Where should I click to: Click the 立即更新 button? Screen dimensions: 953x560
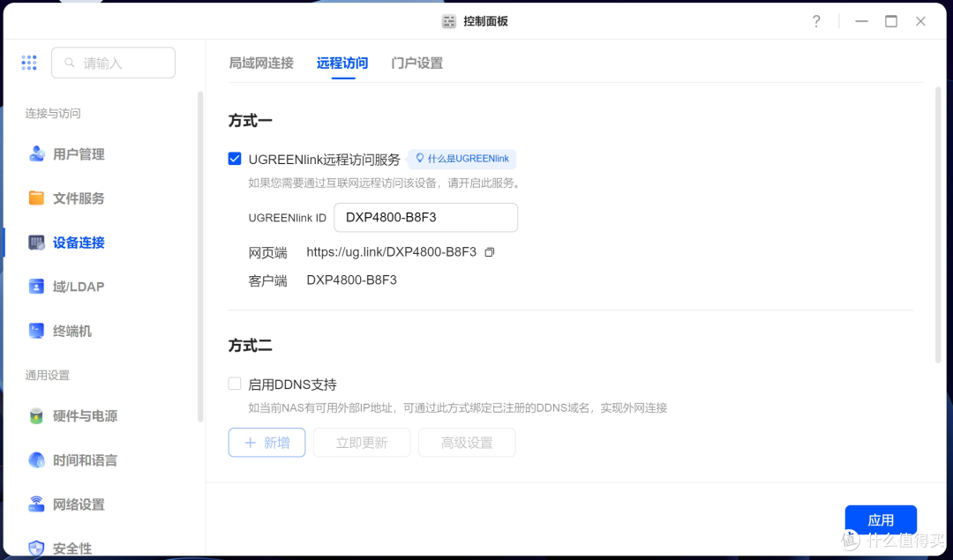click(x=362, y=442)
